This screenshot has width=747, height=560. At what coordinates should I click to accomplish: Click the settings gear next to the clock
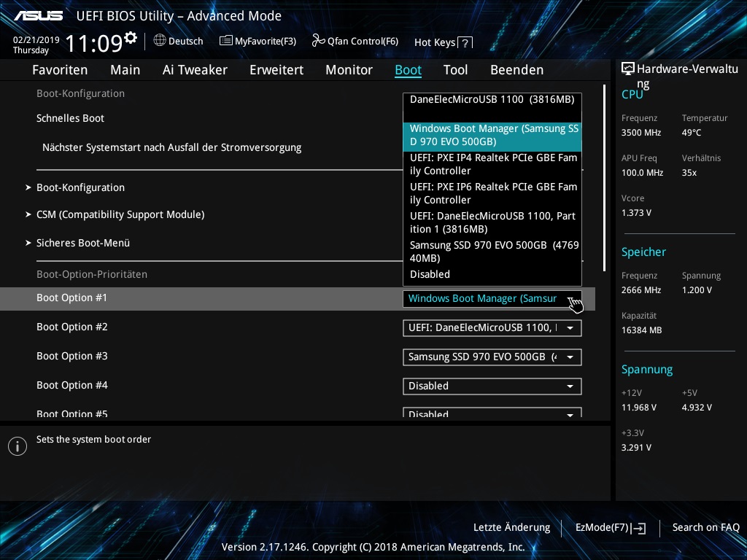(131, 38)
